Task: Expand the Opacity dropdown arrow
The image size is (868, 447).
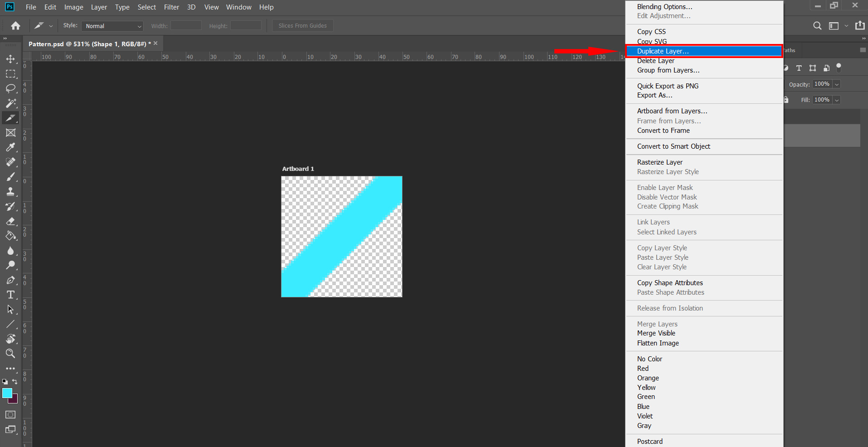Action: point(837,84)
